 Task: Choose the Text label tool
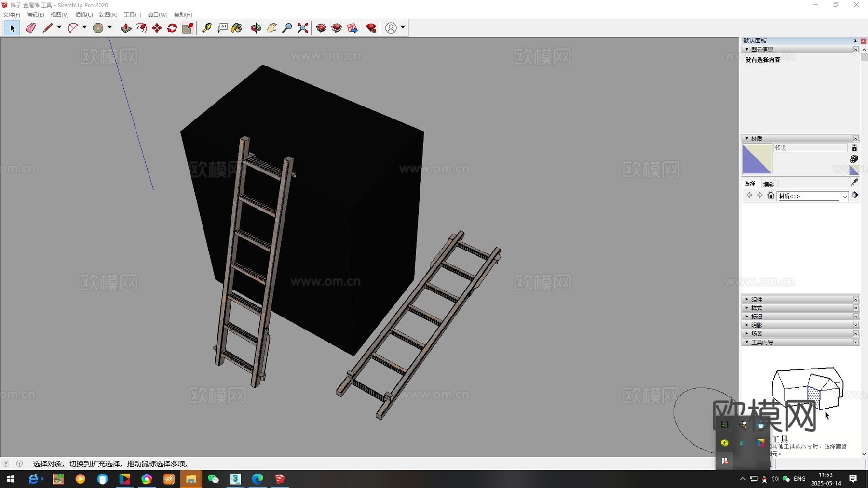(x=222, y=28)
